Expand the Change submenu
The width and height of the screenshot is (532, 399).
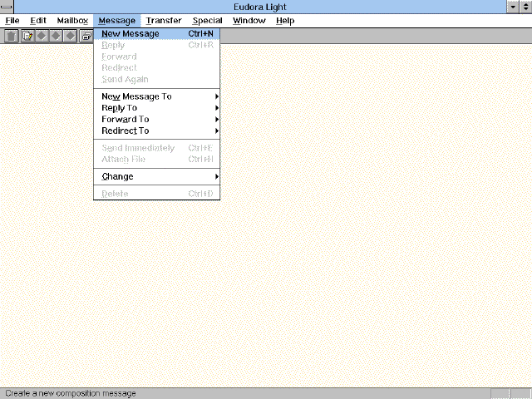[157, 176]
